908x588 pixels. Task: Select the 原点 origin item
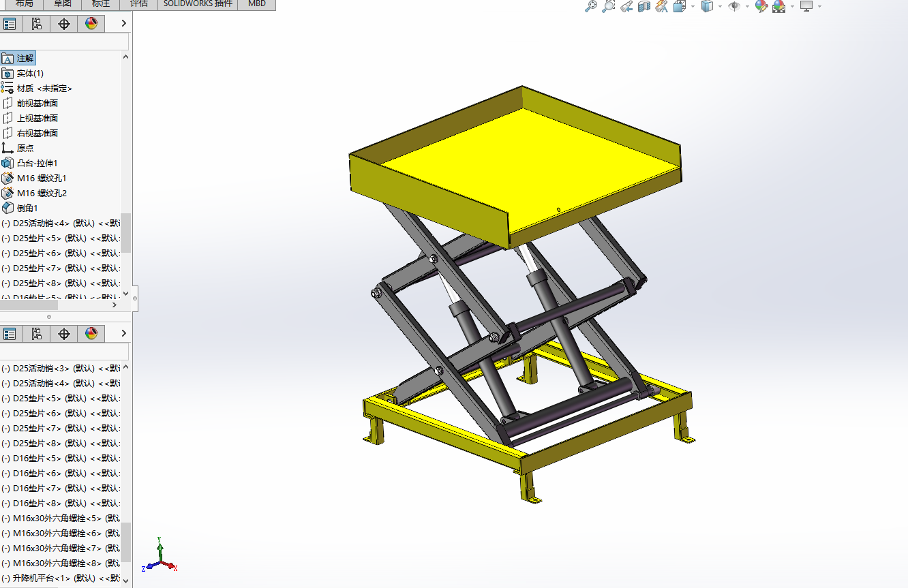coord(18,149)
